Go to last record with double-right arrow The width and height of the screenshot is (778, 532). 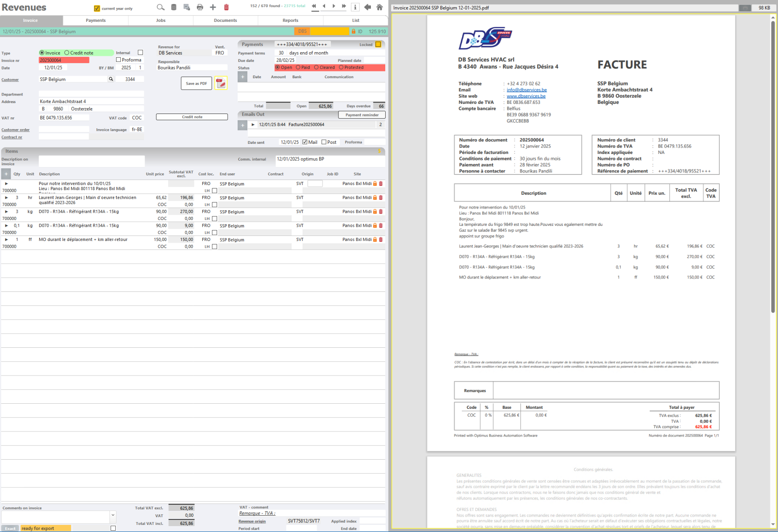click(x=344, y=6)
